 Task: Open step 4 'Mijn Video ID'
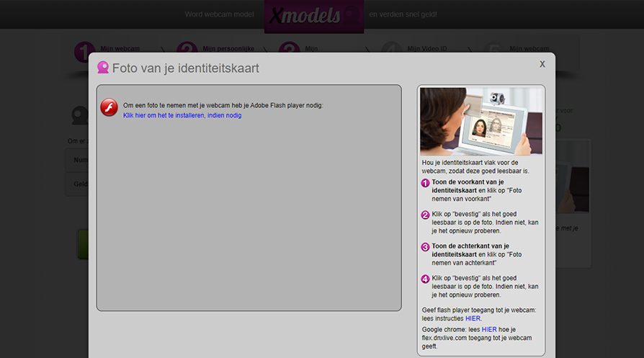(x=426, y=49)
